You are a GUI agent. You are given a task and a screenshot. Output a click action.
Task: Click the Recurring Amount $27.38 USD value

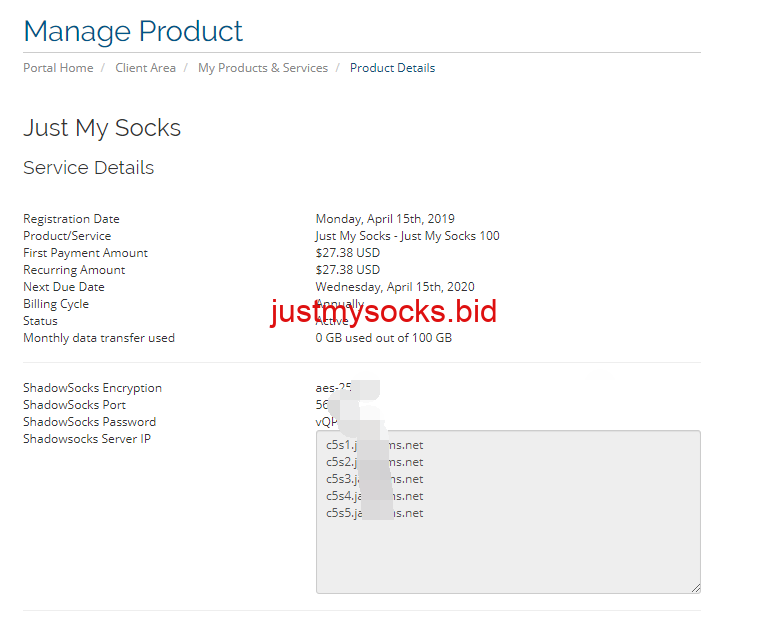point(347,270)
